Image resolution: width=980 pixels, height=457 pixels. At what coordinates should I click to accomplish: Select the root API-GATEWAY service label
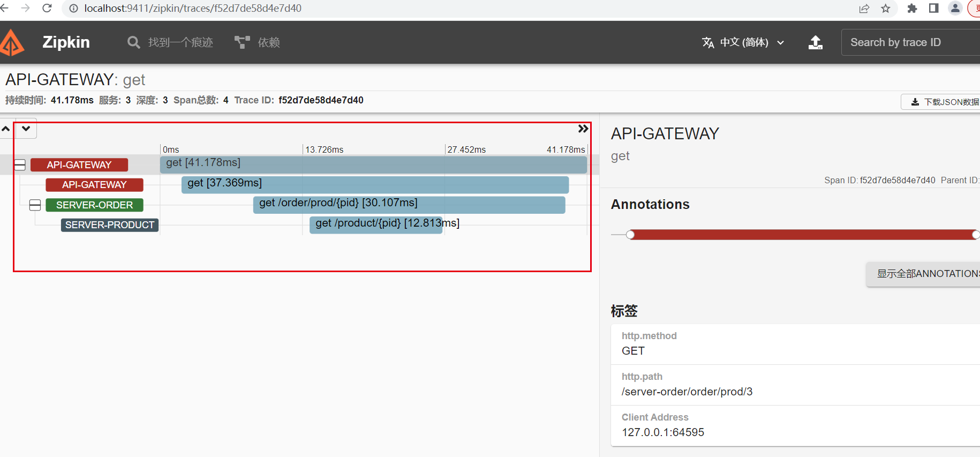(79, 165)
